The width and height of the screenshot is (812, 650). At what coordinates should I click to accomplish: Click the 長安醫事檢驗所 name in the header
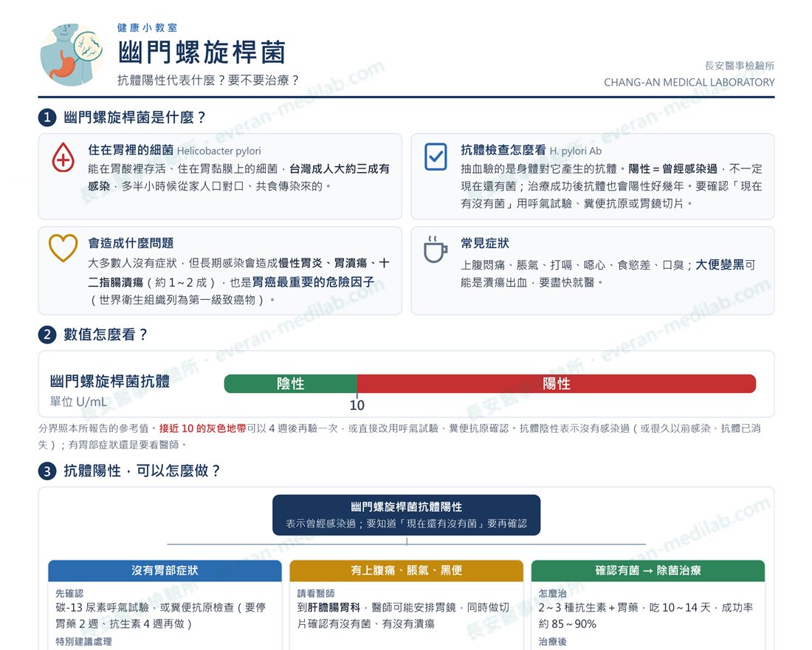tap(740, 66)
